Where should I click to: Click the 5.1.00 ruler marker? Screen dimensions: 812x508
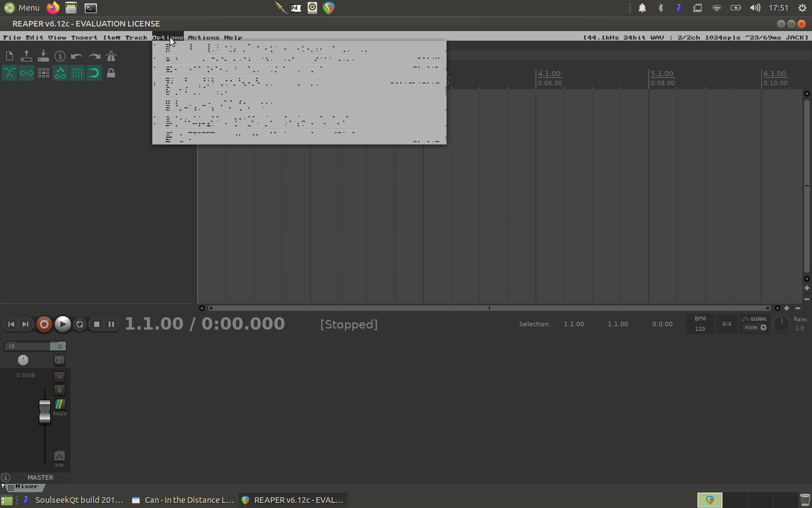click(662, 74)
